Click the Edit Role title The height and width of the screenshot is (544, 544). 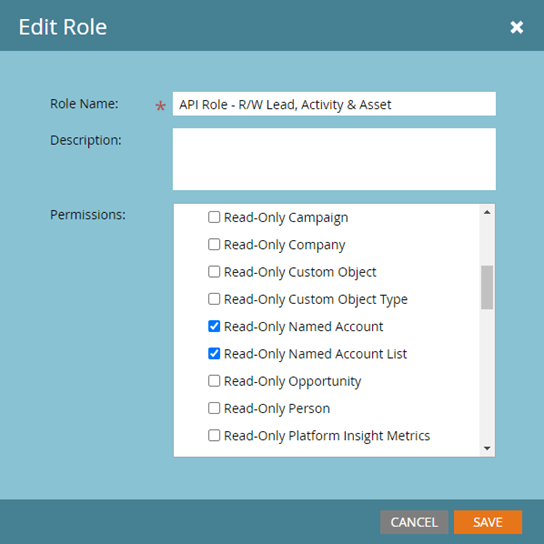[x=63, y=27]
